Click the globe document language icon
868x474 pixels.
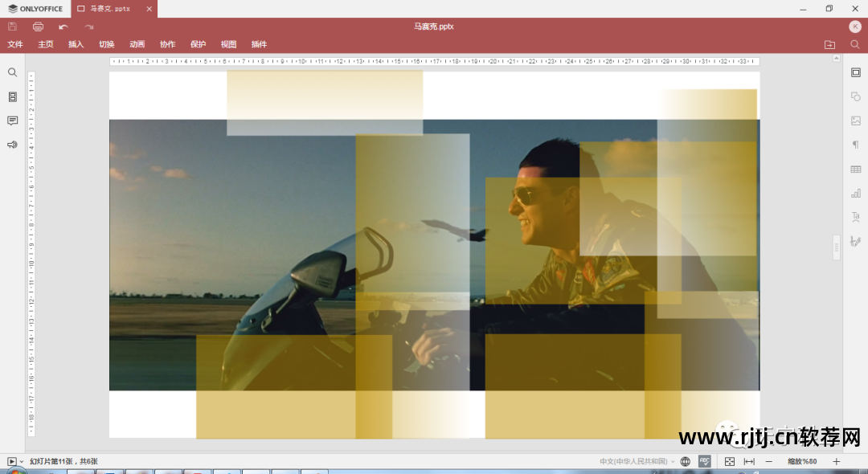(686, 461)
